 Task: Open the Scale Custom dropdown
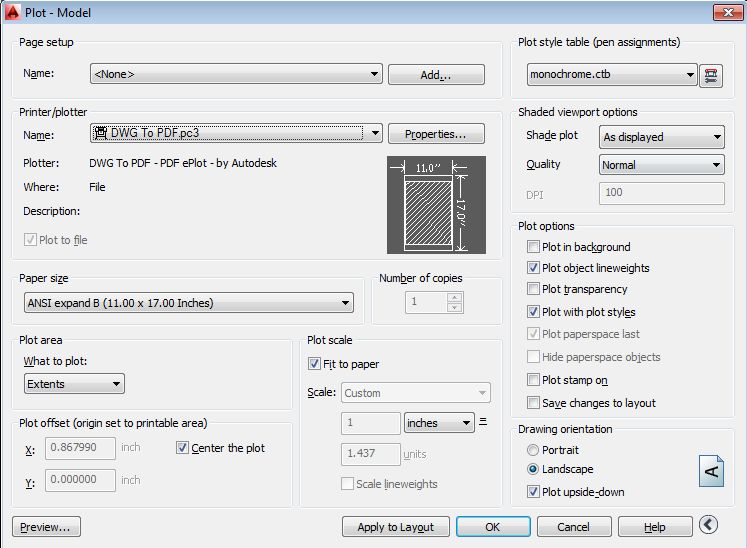click(415, 393)
